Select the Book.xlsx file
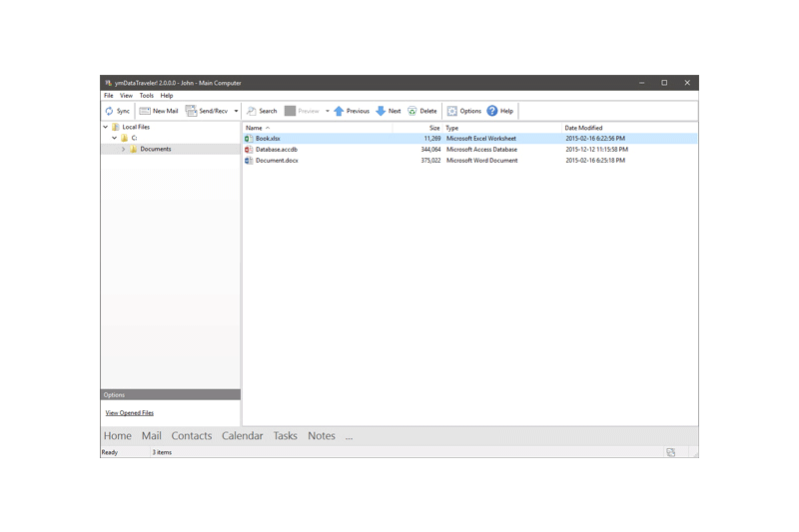The width and height of the screenshot is (799, 532). pyautogui.click(x=268, y=139)
